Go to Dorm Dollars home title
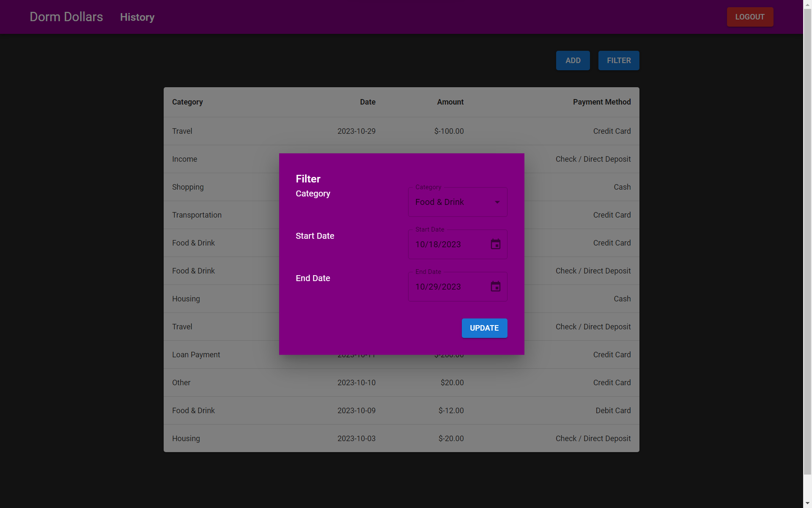Viewport: 812px width, 508px height. [x=66, y=17]
